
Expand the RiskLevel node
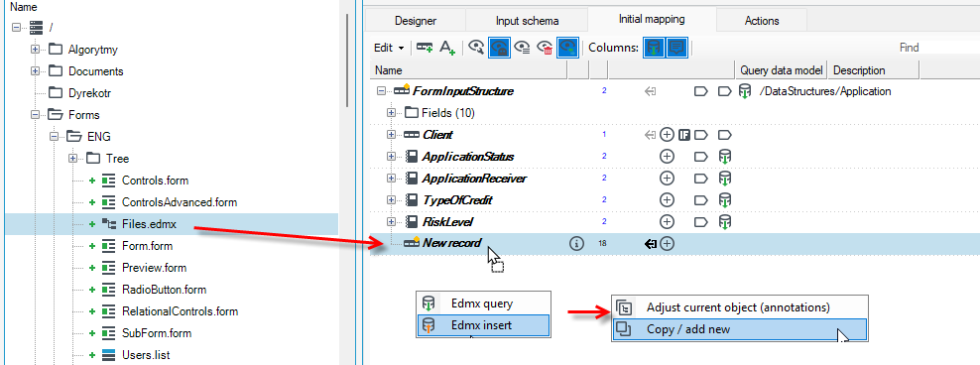point(392,221)
